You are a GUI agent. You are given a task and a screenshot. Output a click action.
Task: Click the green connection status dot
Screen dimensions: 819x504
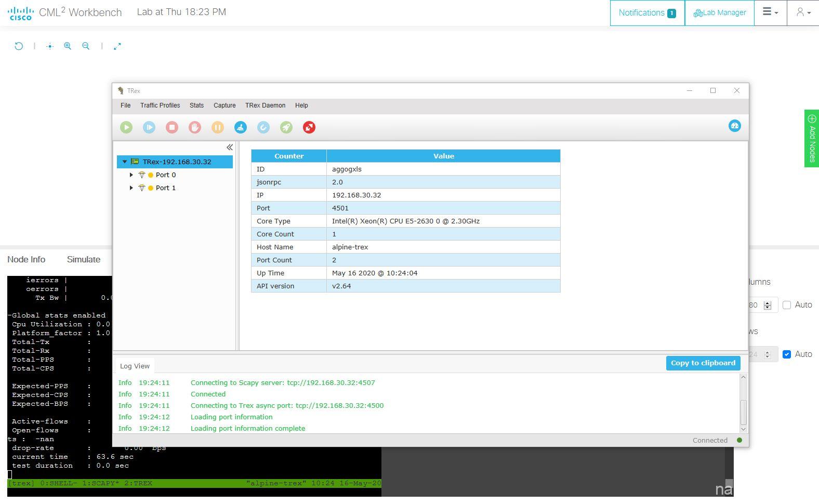(x=739, y=440)
